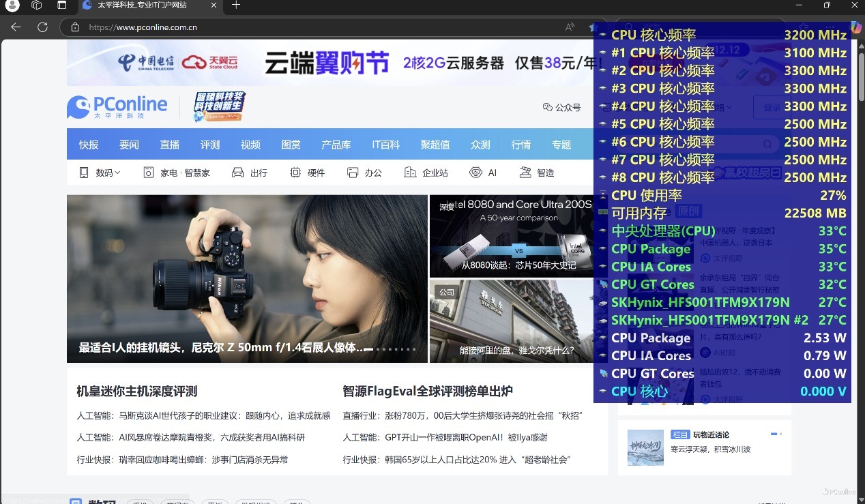Viewport: 865px width, 504px height.
Task: Open the 家电·智慧家 appliance icon
Action: pos(149,173)
